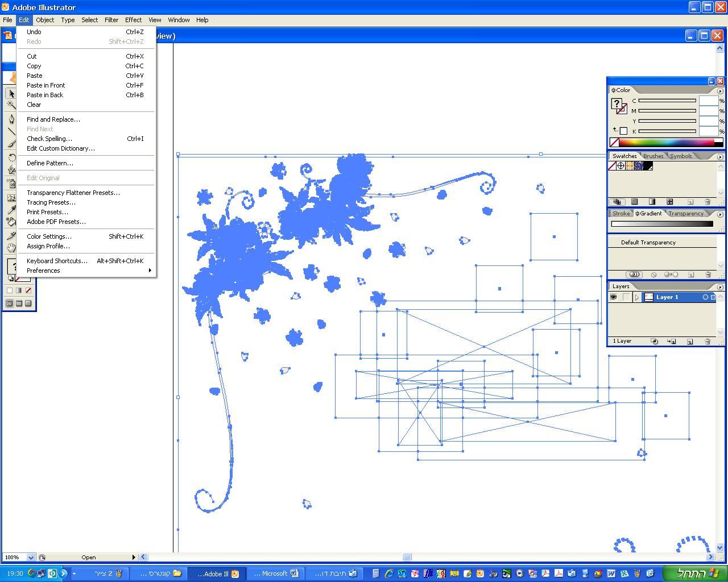Switch to Standard Screen Mode
Screen dimensions: 728x582
click(9, 304)
